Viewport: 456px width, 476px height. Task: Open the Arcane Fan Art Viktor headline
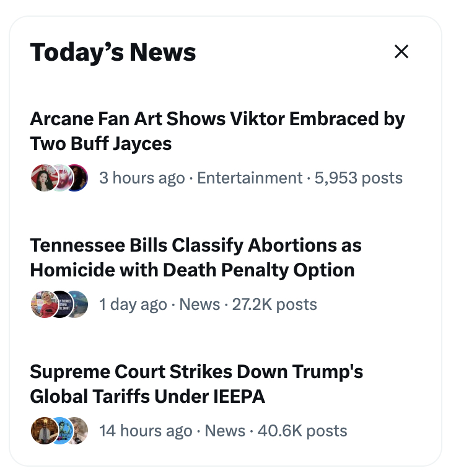click(x=217, y=131)
